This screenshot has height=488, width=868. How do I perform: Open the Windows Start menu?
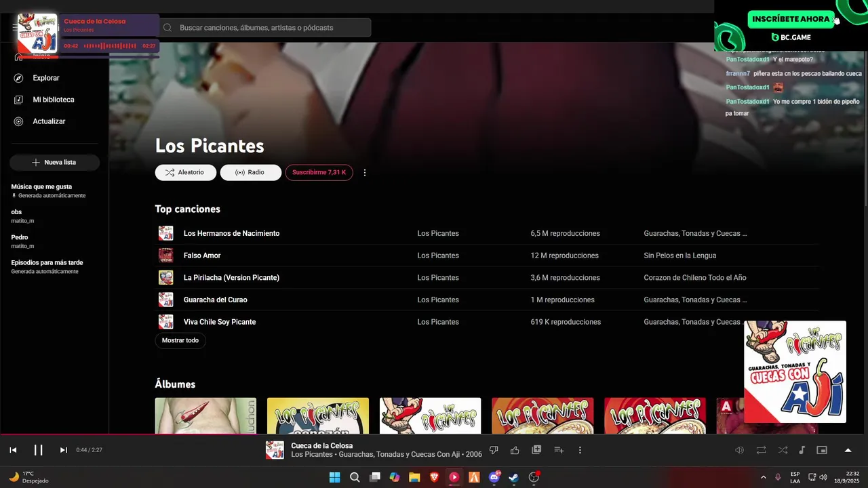point(334,477)
